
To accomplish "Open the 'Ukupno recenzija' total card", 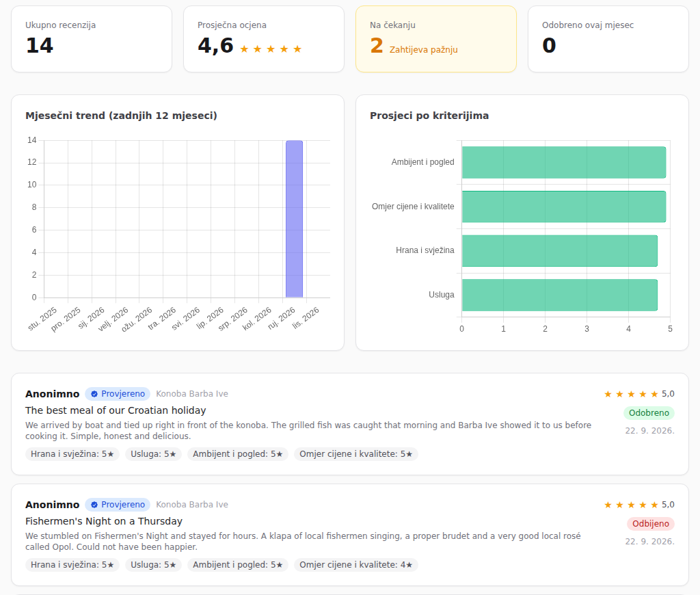I will pyautogui.click(x=92, y=39).
